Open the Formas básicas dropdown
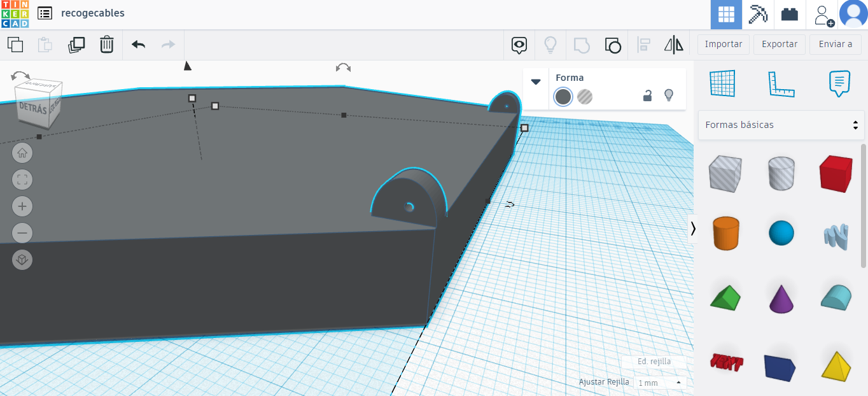The image size is (868, 396). pos(781,125)
